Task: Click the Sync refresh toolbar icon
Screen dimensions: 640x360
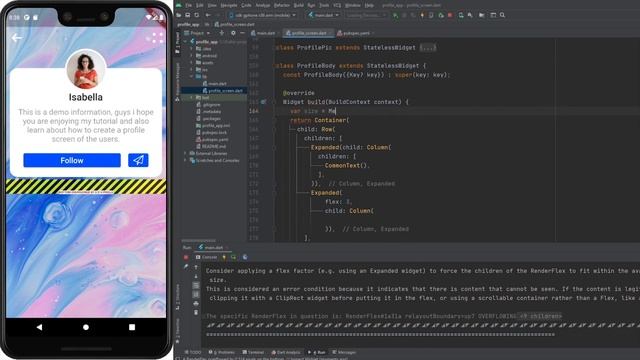Action: [x=197, y=15]
